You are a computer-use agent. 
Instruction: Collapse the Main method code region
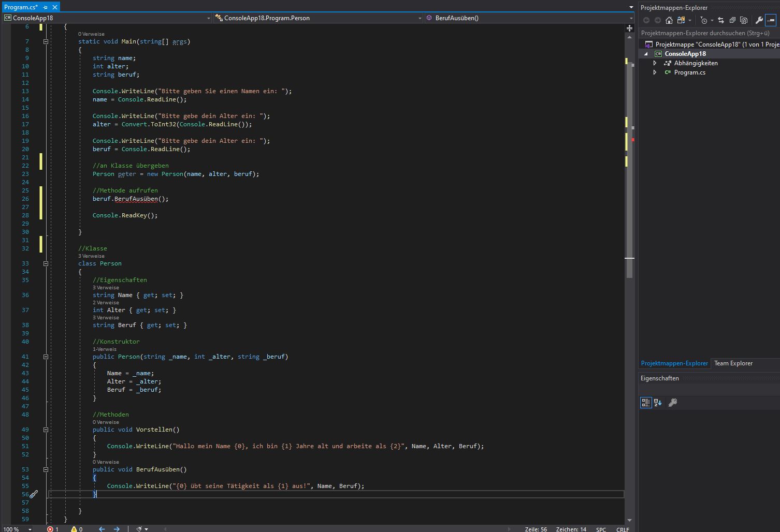pos(46,41)
